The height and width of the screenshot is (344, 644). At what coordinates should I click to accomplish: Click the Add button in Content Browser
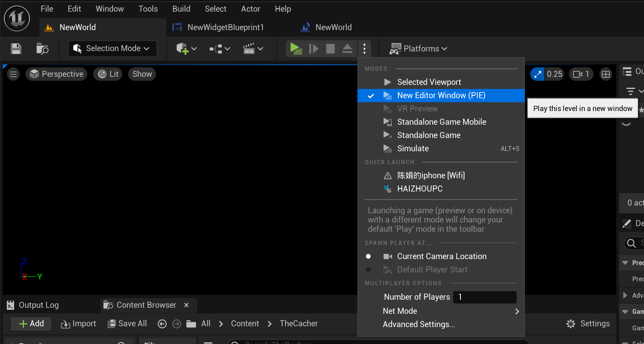[31, 323]
